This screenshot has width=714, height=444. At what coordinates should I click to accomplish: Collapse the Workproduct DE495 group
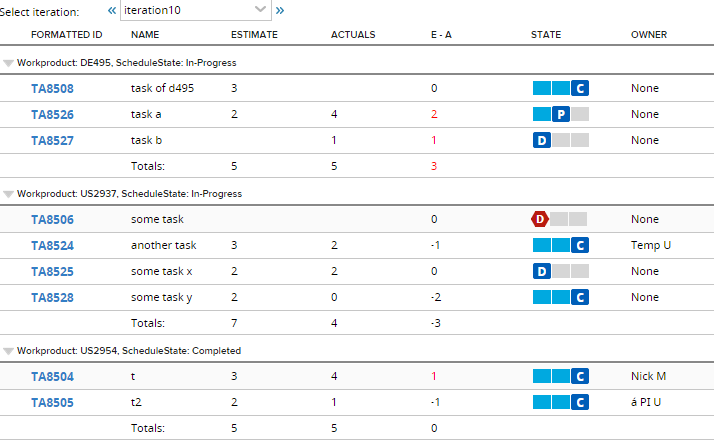[x=8, y=63]
